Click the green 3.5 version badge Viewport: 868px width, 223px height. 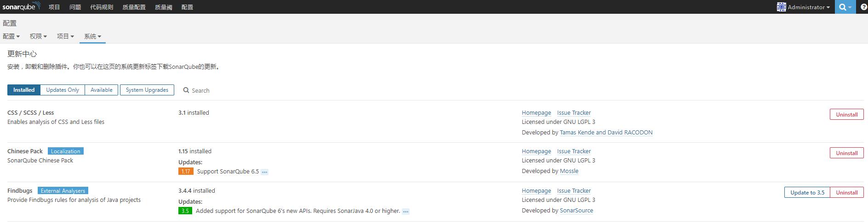[x=185, y=211]
